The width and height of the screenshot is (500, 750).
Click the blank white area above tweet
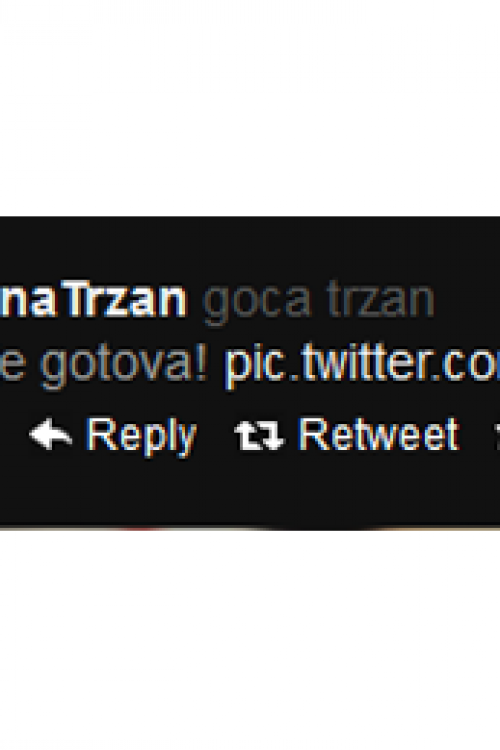click(250, 108)
